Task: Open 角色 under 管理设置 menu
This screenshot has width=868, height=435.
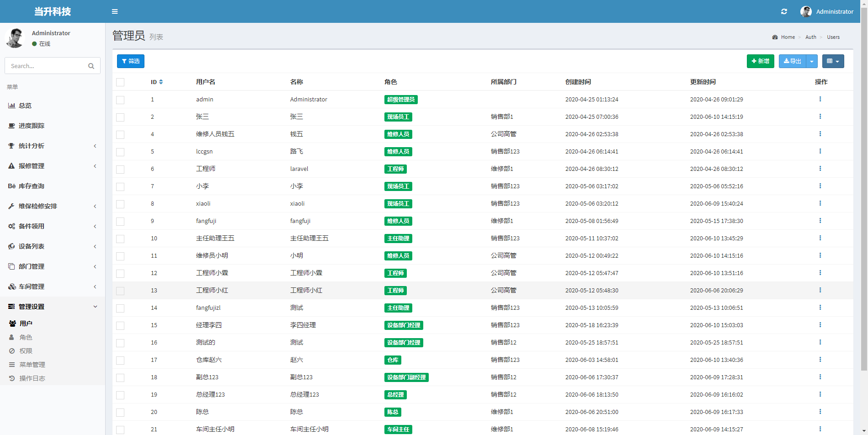Action: (26, 337)
